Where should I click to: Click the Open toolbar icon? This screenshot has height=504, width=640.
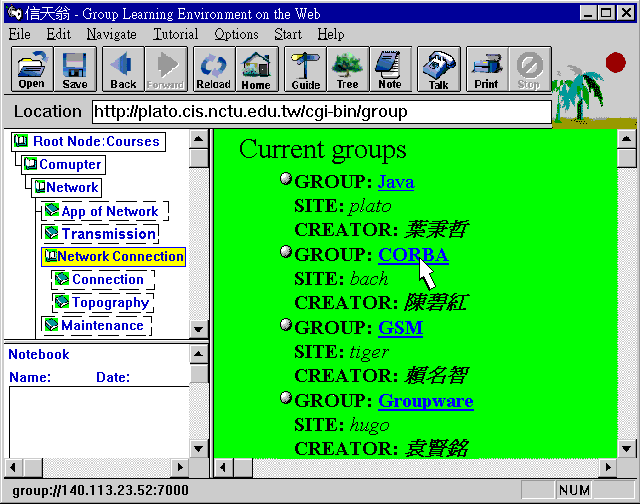pyautogui.click(x=31, y=70)
